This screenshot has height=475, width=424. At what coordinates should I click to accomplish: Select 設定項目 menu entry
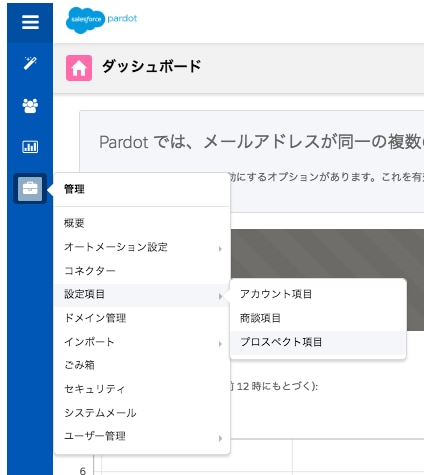coord(142,295)
